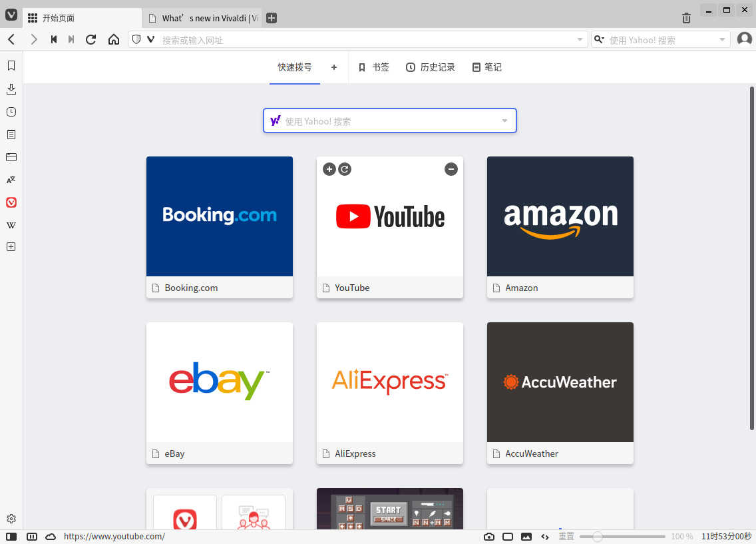Open the Translate panel in the sidebar
This screenshot has width=756, height=544.
[x=11, y=180]
